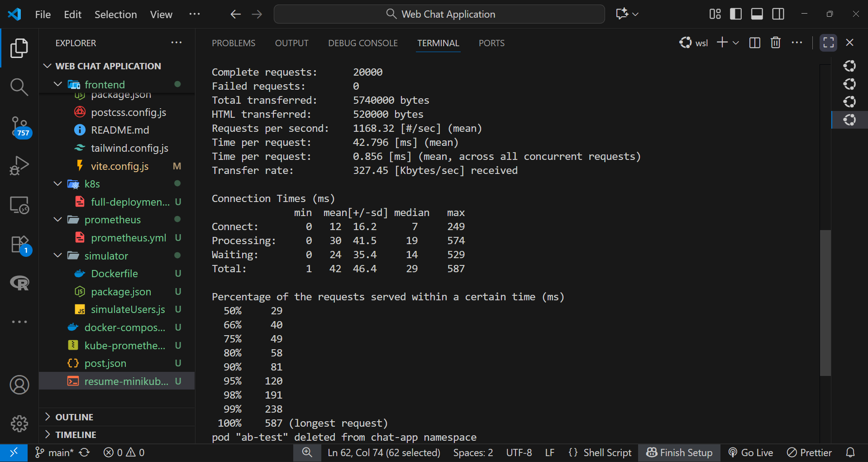
Task: Open the Remote Window status button
Action: (x=14, y=452)
